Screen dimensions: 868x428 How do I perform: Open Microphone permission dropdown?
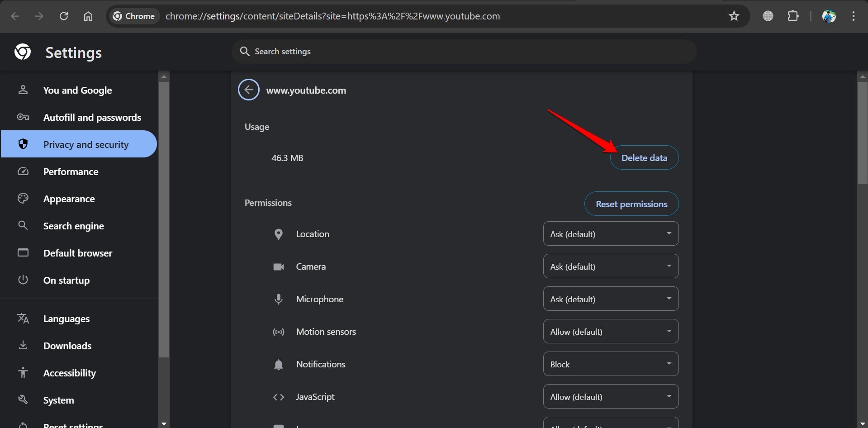[x=611, y=299]
